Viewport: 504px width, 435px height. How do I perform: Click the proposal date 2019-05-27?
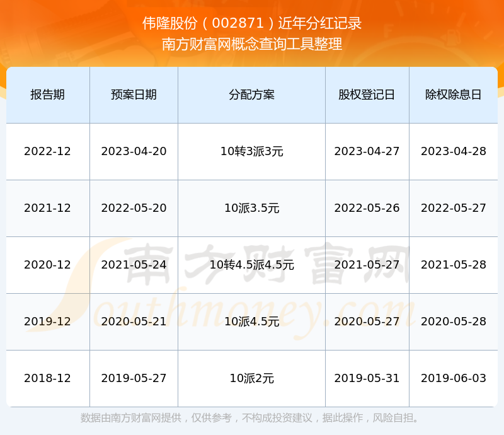[134, 378]
